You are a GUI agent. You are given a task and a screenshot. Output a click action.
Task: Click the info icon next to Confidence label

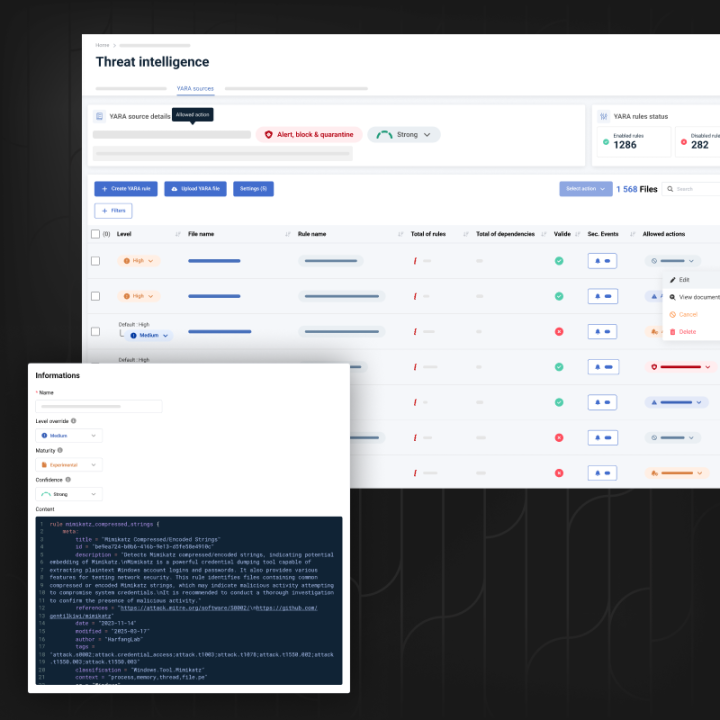coord(68,479)
